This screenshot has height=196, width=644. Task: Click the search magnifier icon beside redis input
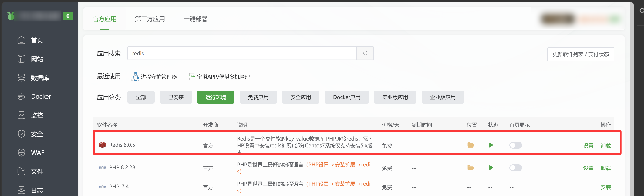coord(365,53)
